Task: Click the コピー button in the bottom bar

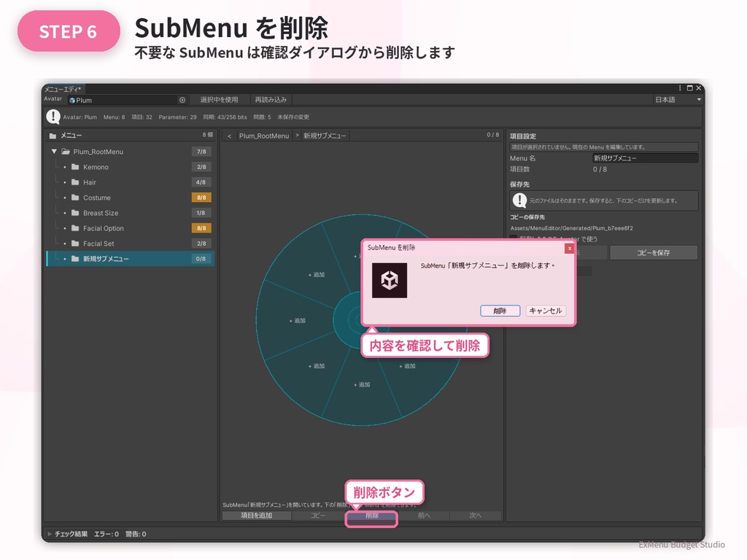Action: tap(318, 516)
